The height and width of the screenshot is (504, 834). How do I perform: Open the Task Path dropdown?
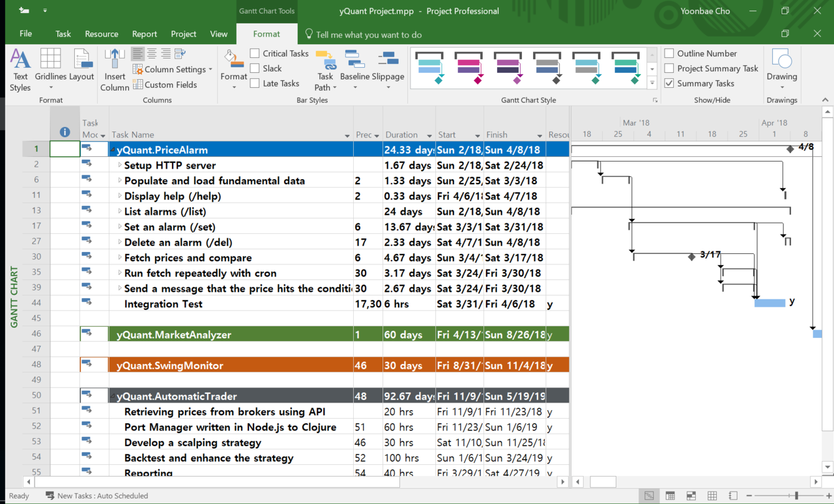[325, 70]
